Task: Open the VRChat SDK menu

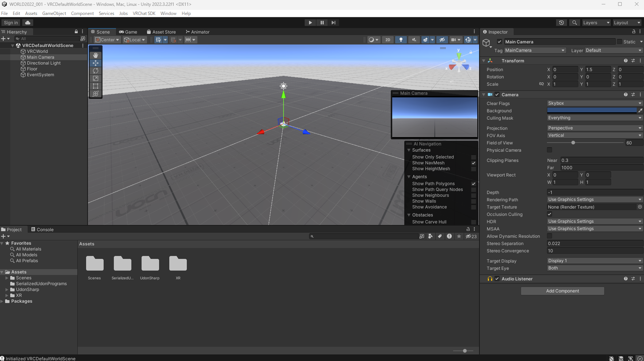Action: tap(144, 13)
